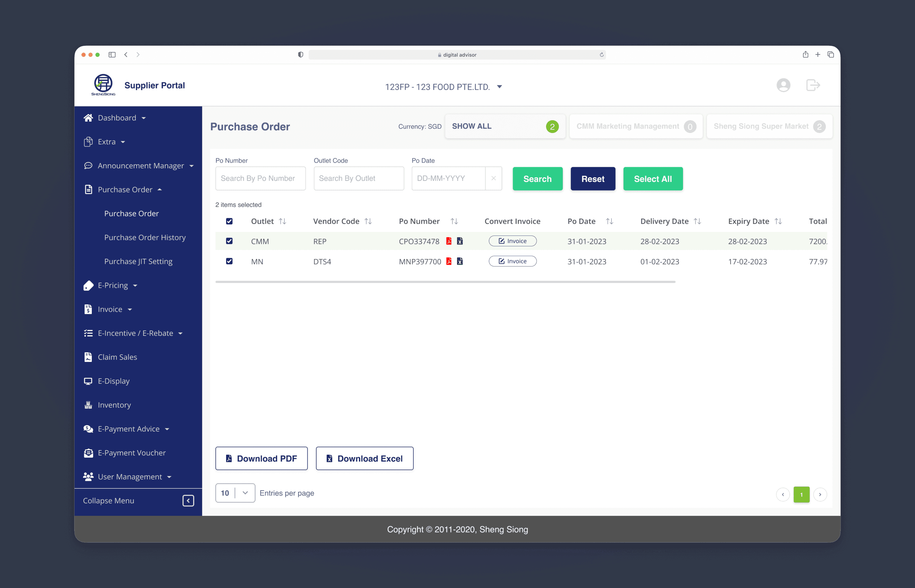
Task: Click the Dashboard home icon
Action: click(x=88, y=118)
